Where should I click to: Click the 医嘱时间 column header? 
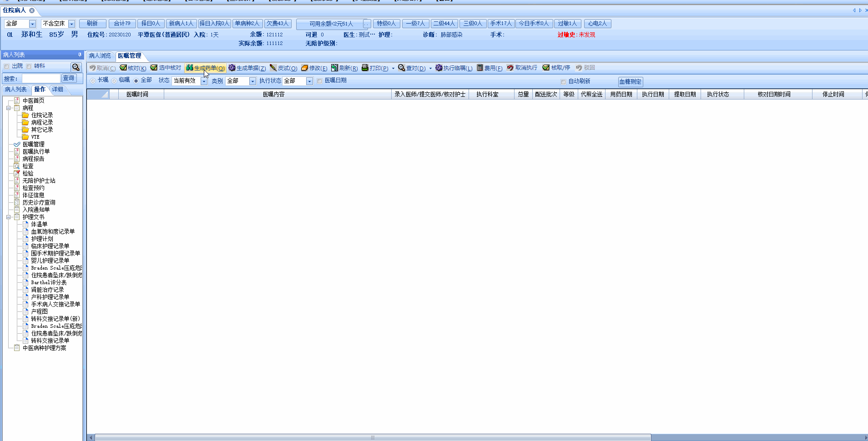(x=141, y=94)
